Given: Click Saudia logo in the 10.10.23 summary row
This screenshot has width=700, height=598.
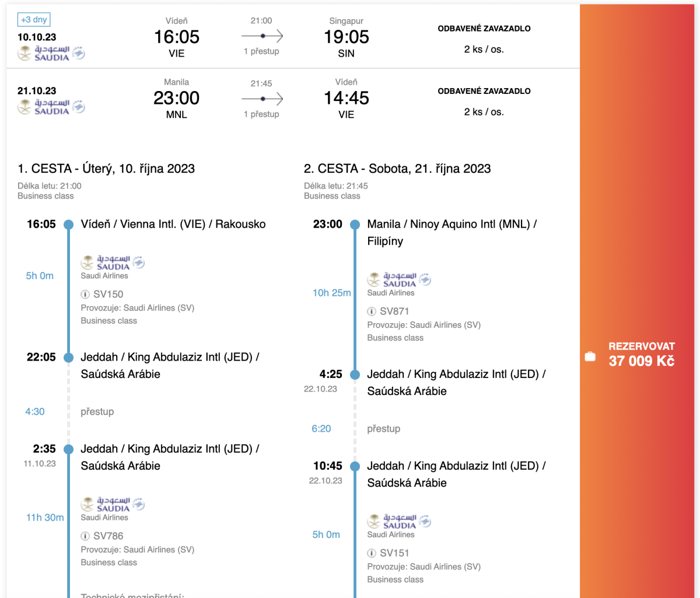Looking at the screenshot, I should (51, 53).
